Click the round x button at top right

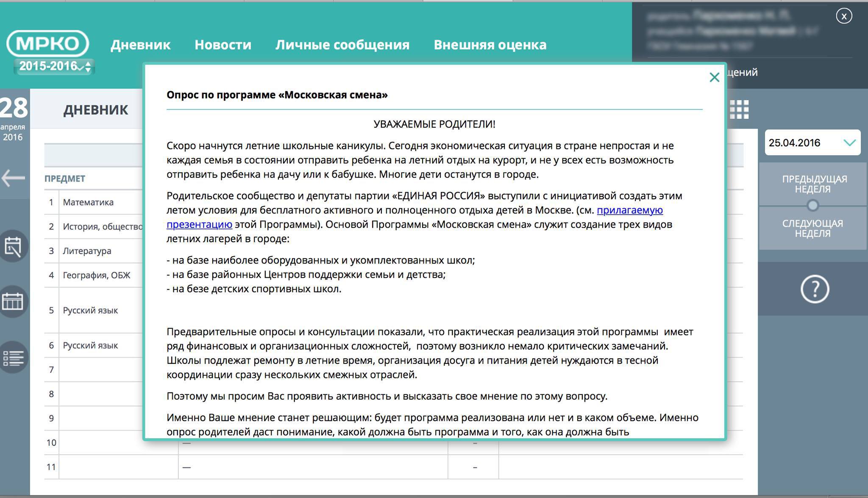[x=844, y=16]
